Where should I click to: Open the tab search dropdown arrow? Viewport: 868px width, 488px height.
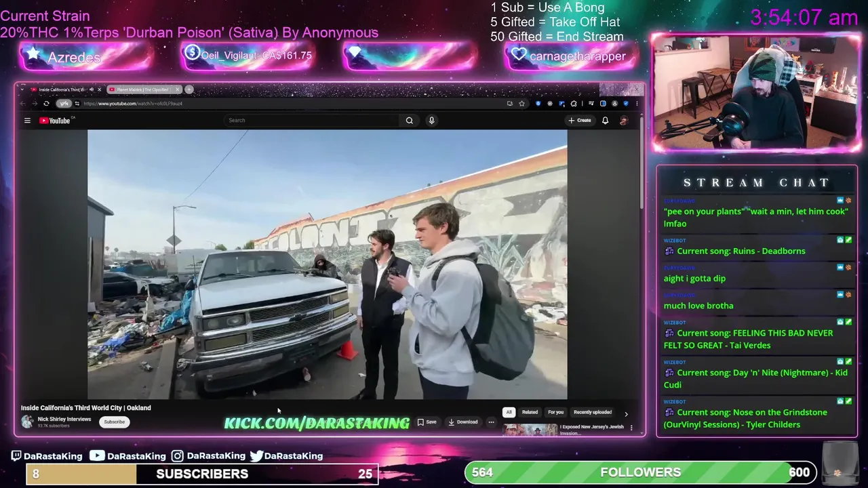click(22, 89)
